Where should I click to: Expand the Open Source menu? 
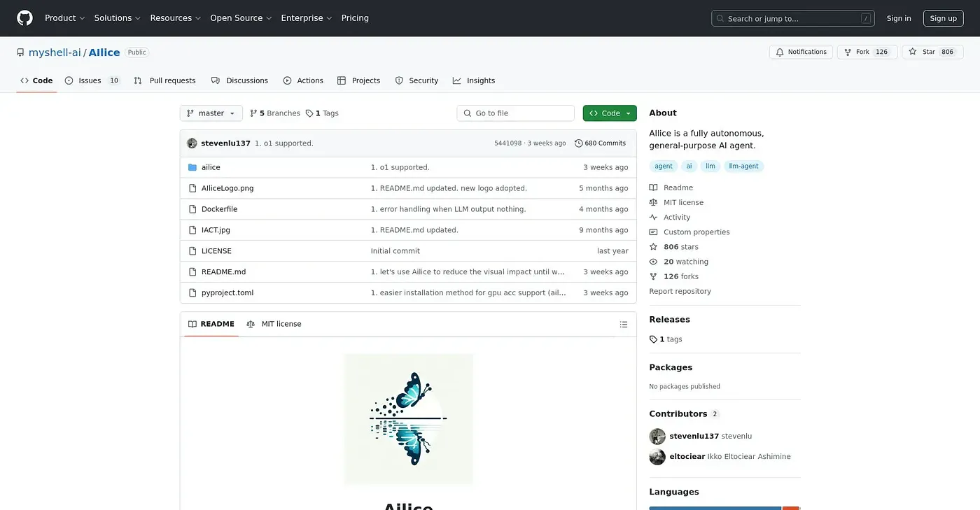pyautogui.click(x=241, y=18)
